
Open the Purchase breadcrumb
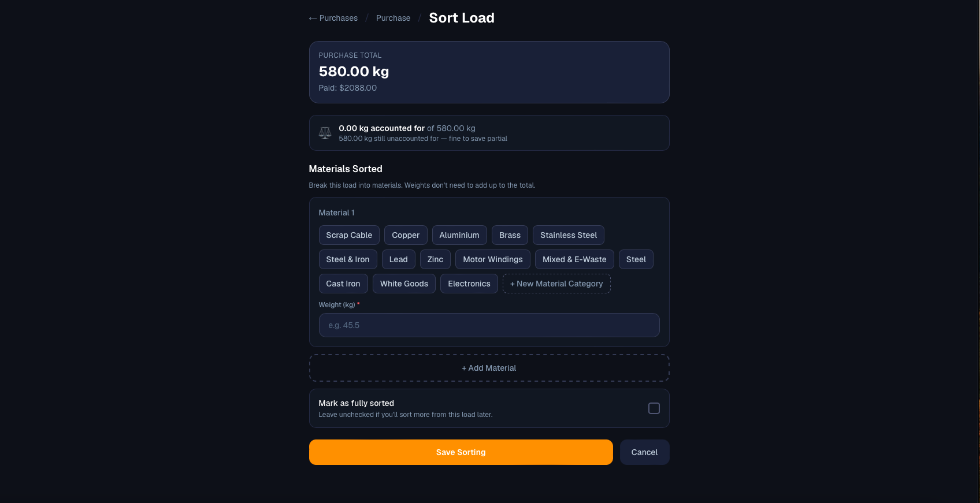click(x=393, y=18)
